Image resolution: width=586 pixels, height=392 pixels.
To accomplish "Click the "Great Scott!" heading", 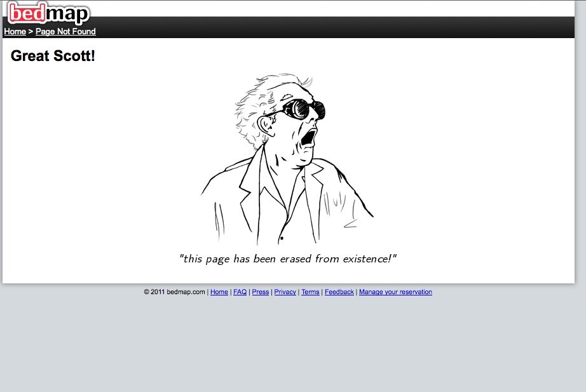I will tap(53, 56).
